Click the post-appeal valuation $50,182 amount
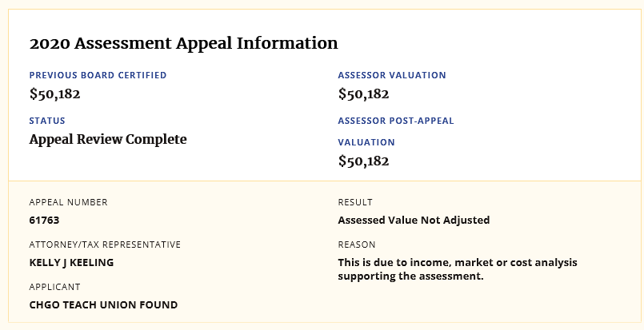Image resolution: width=644 pixels, height=330 pixels. coord(363,161)
